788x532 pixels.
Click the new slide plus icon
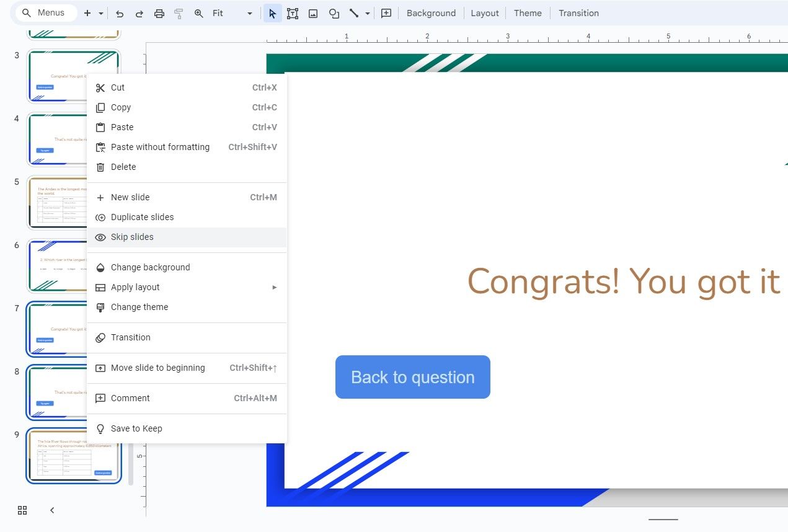point(87,13)
